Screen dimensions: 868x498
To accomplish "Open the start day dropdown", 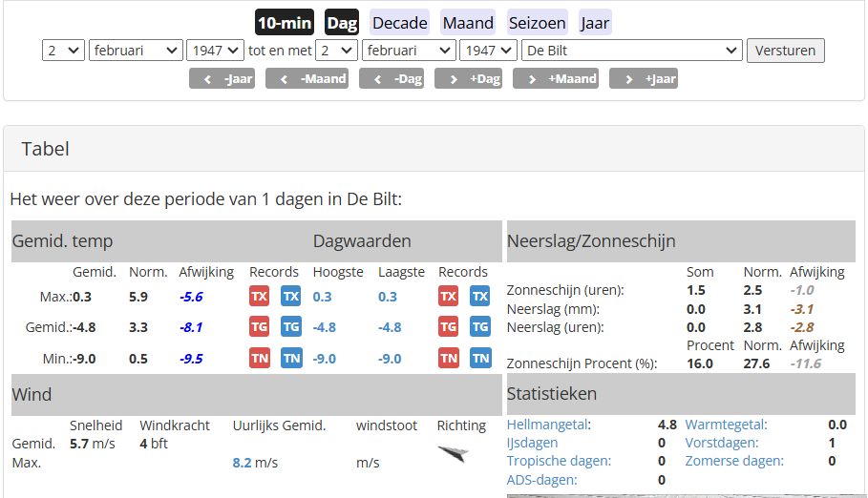I will [63, 51].
